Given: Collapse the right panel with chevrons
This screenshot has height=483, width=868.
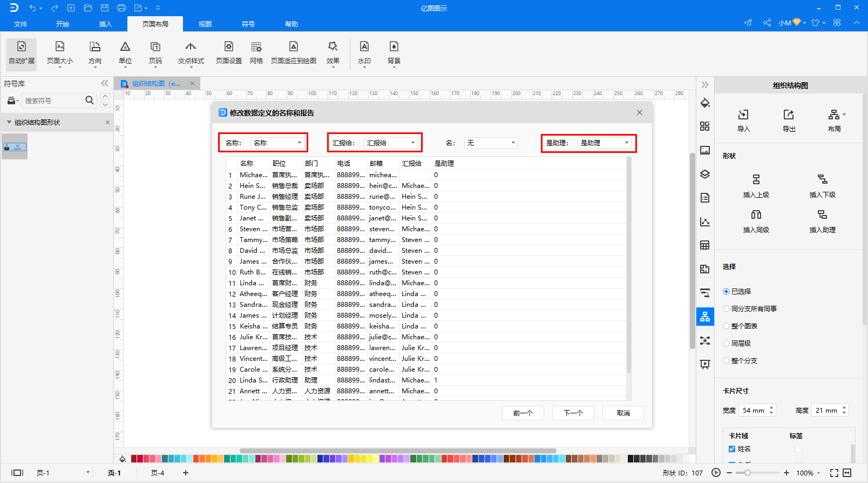Looking at the screenshot, I should pyautogui.click(x=705, y=85).
